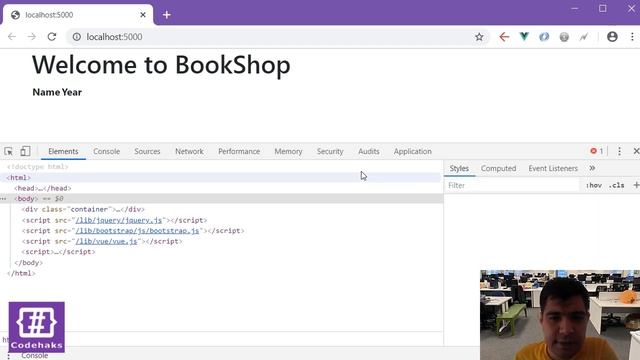Switch to the Elements tab
640x360 pixels.
(x=63, y=151)
